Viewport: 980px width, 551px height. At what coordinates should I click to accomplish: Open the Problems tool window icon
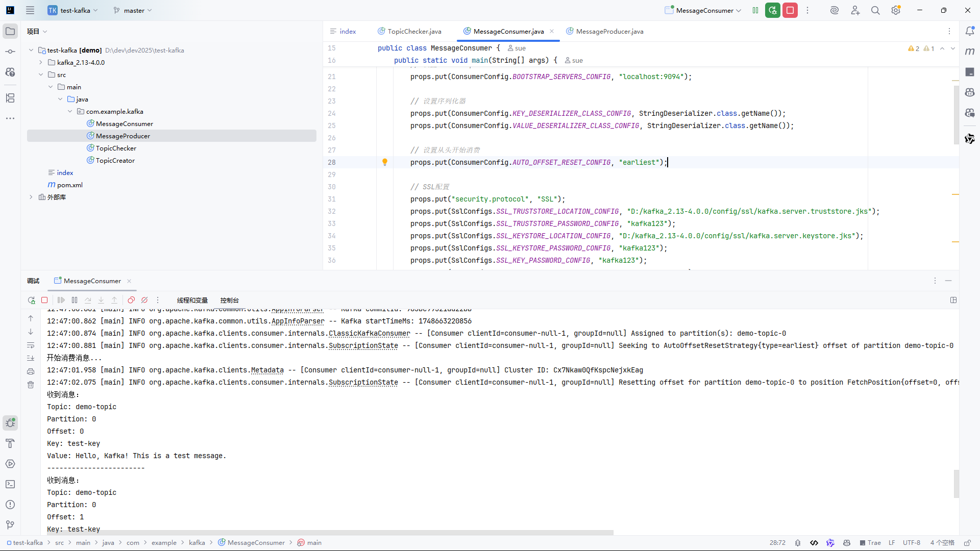coord(10,505)
